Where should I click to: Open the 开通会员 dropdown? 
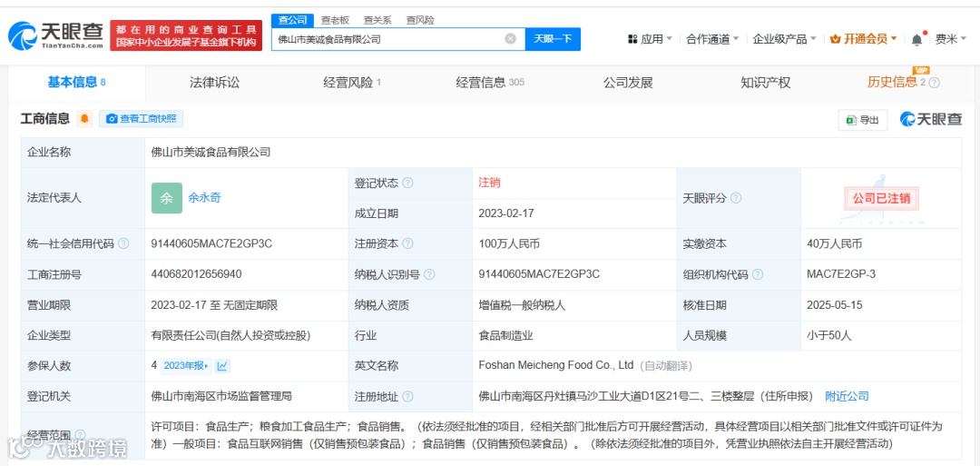(863, 39)
